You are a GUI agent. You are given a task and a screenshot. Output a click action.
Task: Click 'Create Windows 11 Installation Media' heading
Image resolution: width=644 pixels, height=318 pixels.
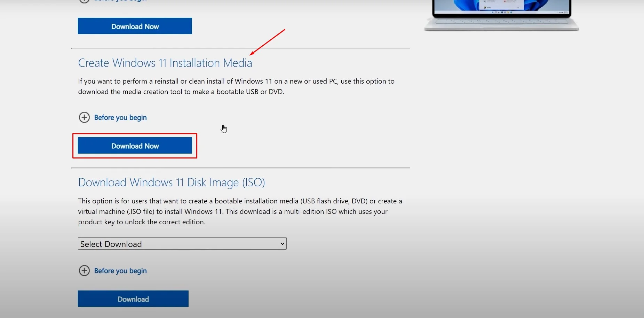(x=165, y=63)
